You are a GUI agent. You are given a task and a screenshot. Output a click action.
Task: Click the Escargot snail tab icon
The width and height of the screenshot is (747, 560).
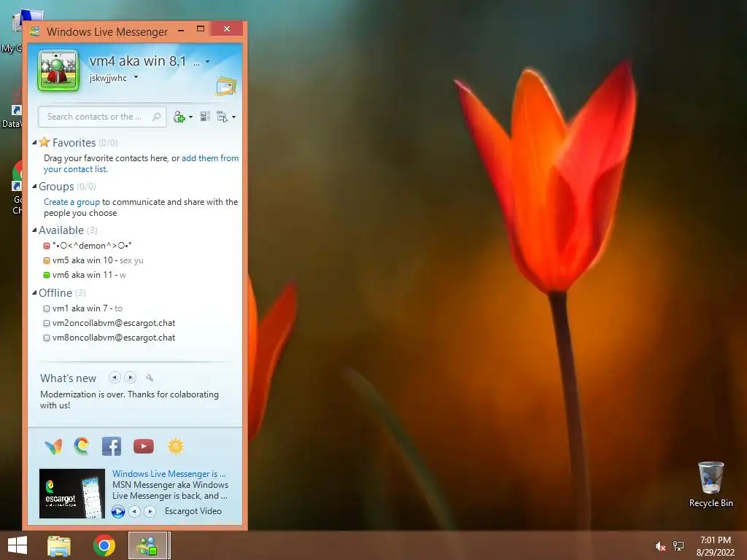click(x=82, y=446)
